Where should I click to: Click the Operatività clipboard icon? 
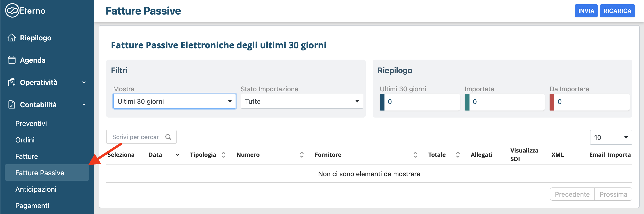point(12,82)
